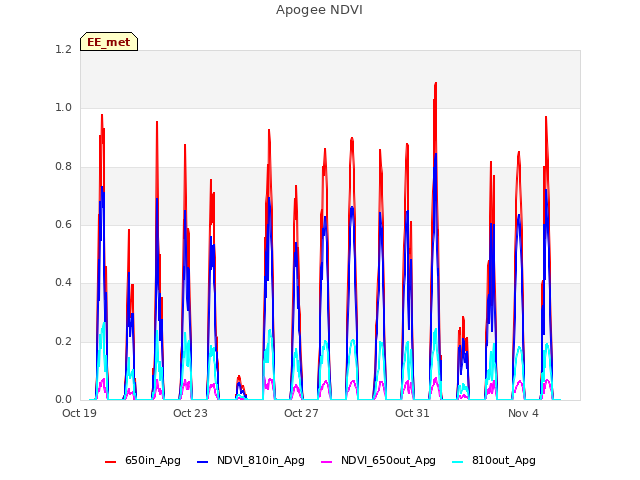The image size is (640, 480).
Task: Select the NDVI_810in_Apg legend label
Action: (260, 460)
